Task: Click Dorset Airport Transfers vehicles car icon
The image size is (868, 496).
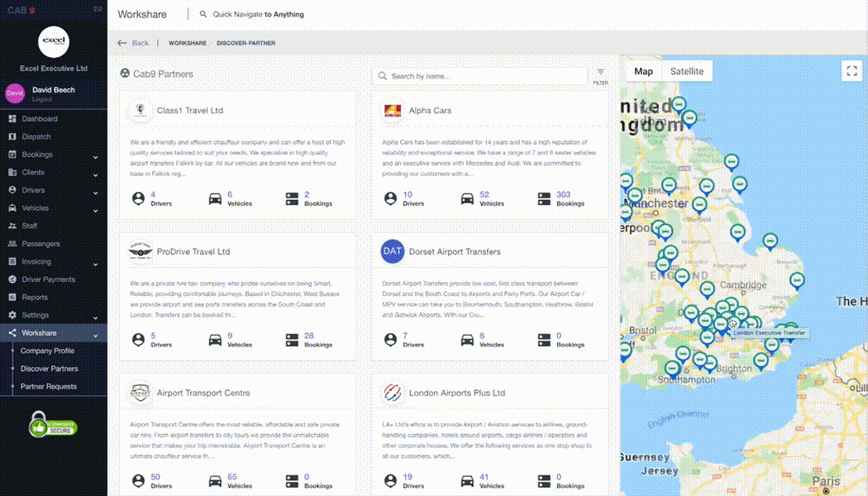Action: [467, 339]
